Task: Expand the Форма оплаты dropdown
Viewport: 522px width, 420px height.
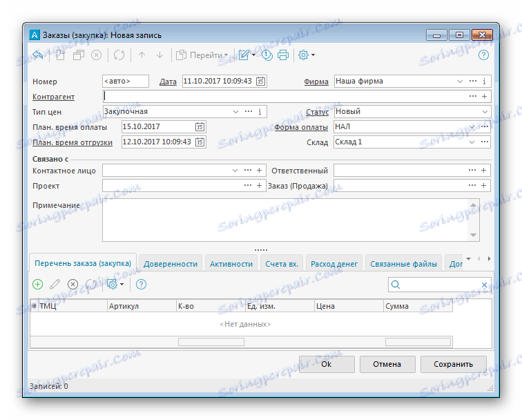Action: pos(472,127)
